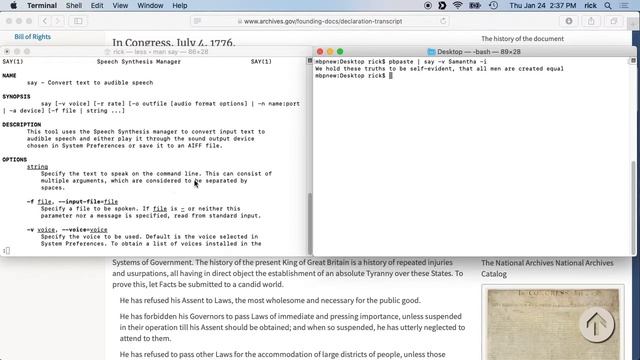Click the 'We hold these truths' output line
This screenshot has height=360, width=640.
click(439, 69)
